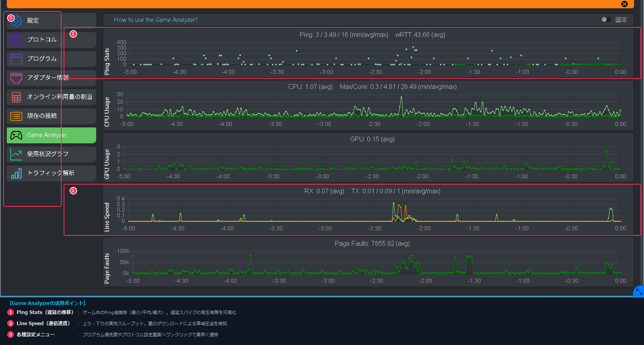Click the traffic analysis bar-chart icon
Image resolution: width=644 pixels, height=345 pixels.
[x=16, y=173]
